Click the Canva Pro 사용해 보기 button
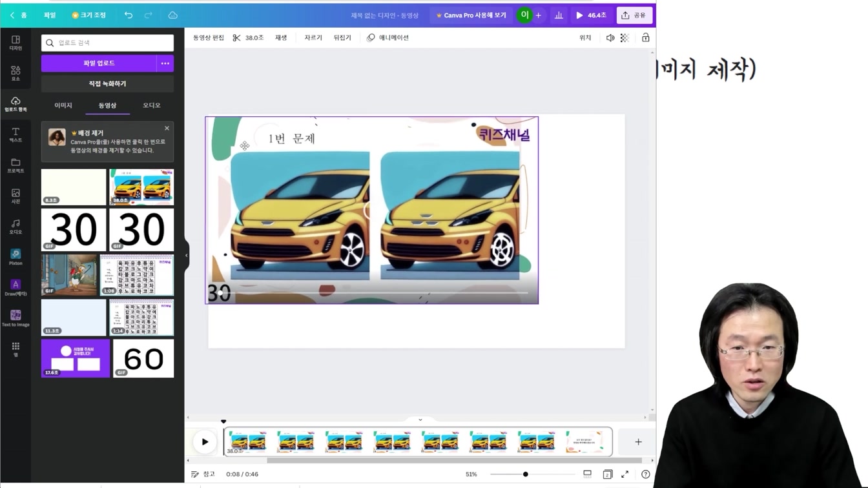This screenshot has width=868, height=488. pos(471,15)
